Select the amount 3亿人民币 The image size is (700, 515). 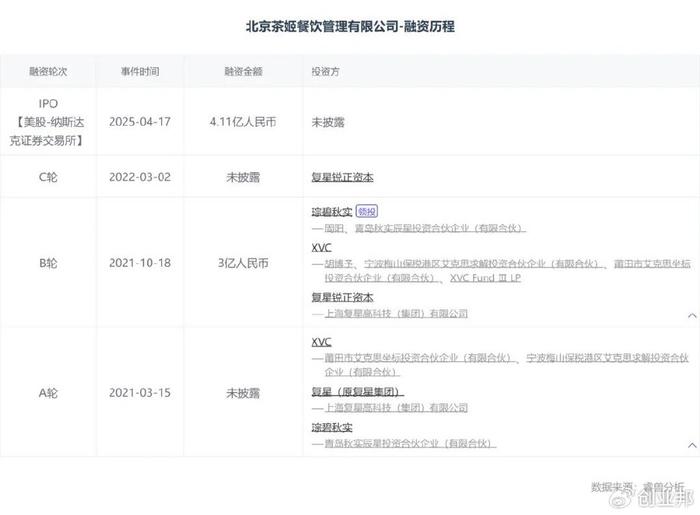[x=243, y=263]
